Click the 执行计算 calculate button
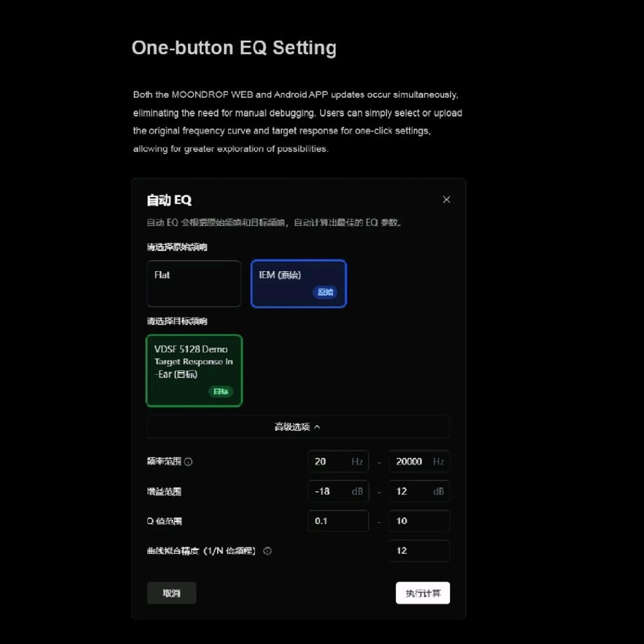Viewport: 644px width, 644px height. [x=423, y=593]
